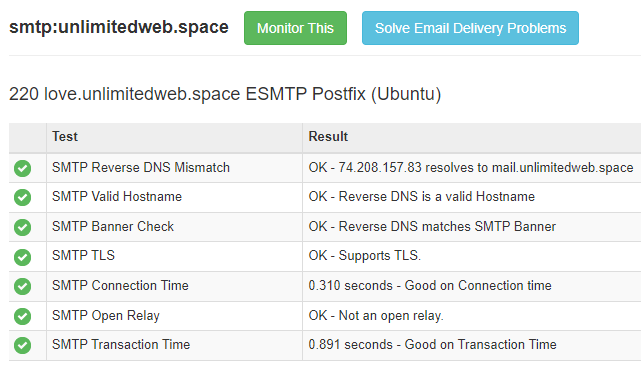Click green check icon for SMTP Valid Hostname
The width and height of the screenshot is (641, 368).
point(22,197)
